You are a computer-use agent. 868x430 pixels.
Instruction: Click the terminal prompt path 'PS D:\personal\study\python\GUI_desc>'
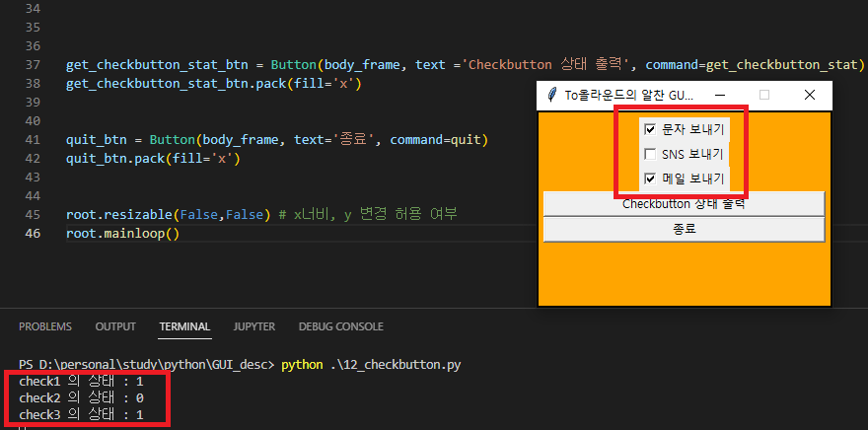pos(147,365)
